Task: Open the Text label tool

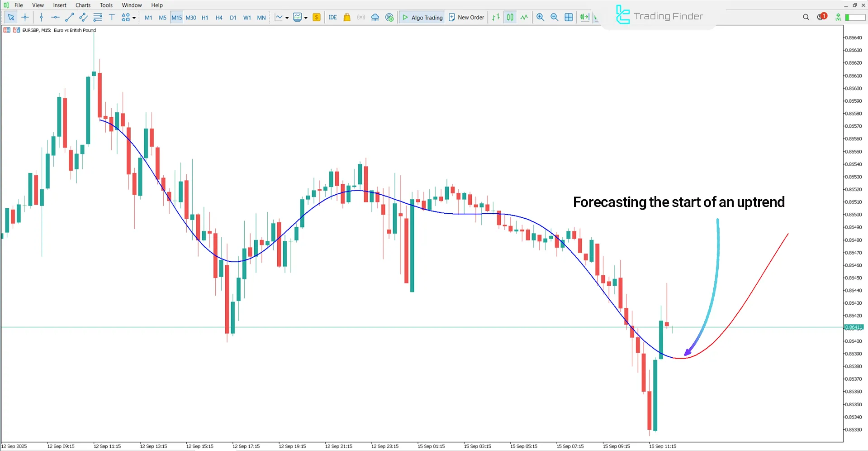Action: pyautogui.click(x=112, y=17)
